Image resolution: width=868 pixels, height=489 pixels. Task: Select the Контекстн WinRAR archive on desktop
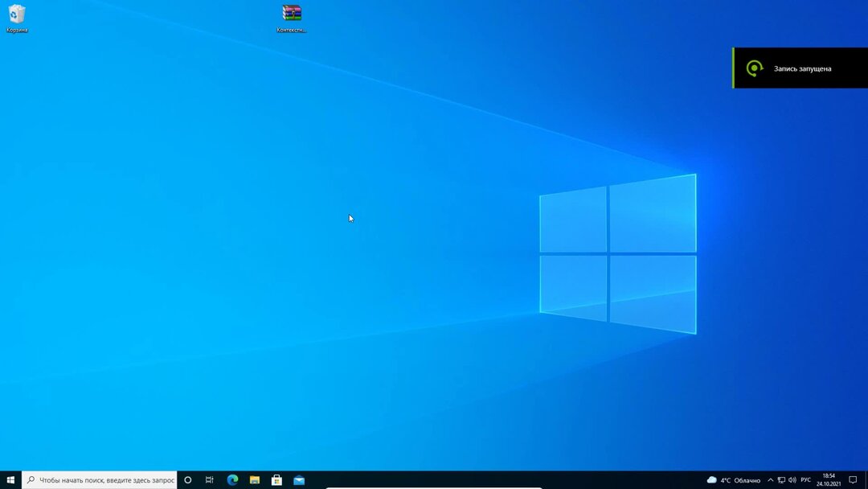pyautogui.click(x=291, y=14)
